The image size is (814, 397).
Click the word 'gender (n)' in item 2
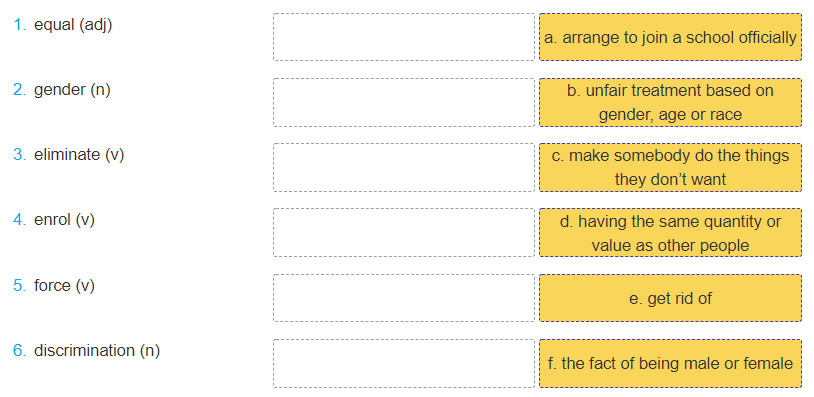click(72, 90)
